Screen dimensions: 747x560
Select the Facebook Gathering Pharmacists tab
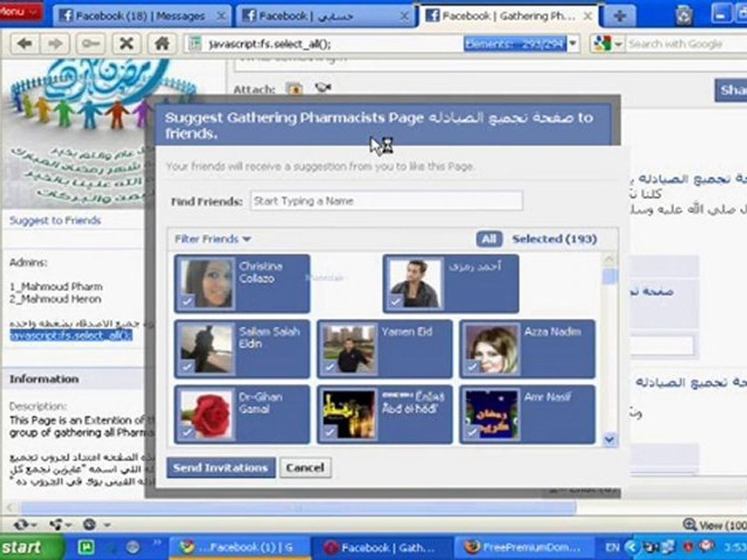click(508, 16)
